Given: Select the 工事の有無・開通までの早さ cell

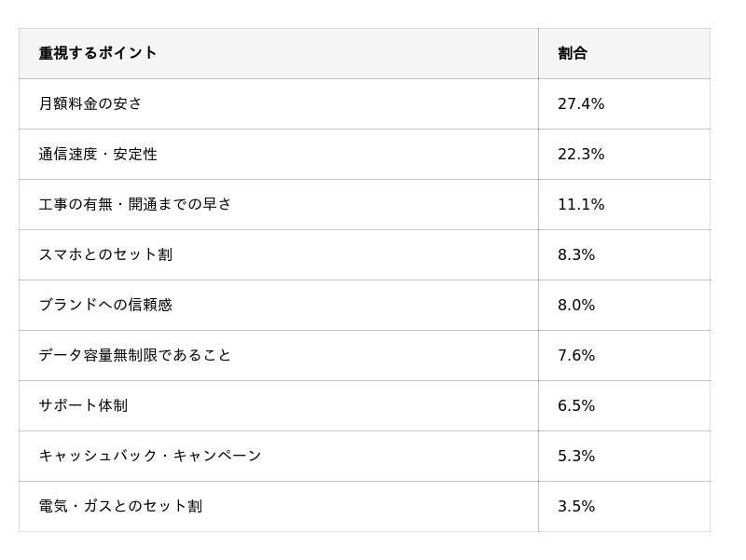Looking at the screenshot, I should [279, 204].
